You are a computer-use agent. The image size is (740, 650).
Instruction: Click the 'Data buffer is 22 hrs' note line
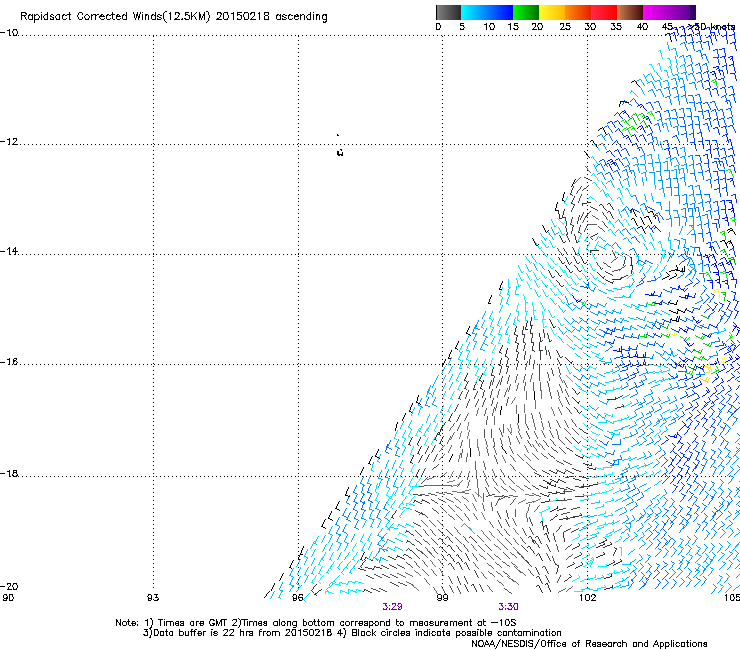(x=352, y=633)
